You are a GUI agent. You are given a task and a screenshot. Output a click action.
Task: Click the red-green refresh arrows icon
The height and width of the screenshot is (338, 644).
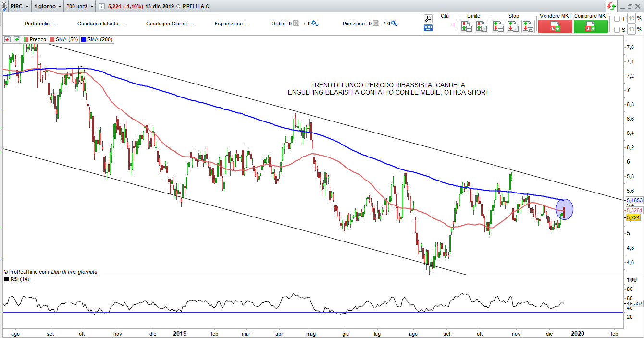611,6
